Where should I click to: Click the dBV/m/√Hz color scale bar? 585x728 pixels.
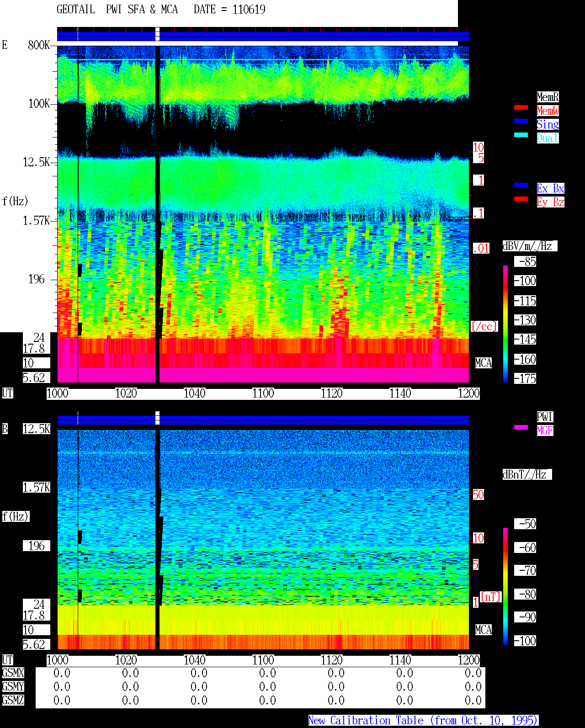pos(505,324)
